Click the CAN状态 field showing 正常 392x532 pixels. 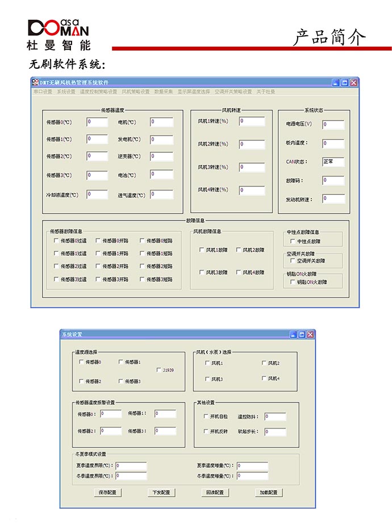coord(333,162)
